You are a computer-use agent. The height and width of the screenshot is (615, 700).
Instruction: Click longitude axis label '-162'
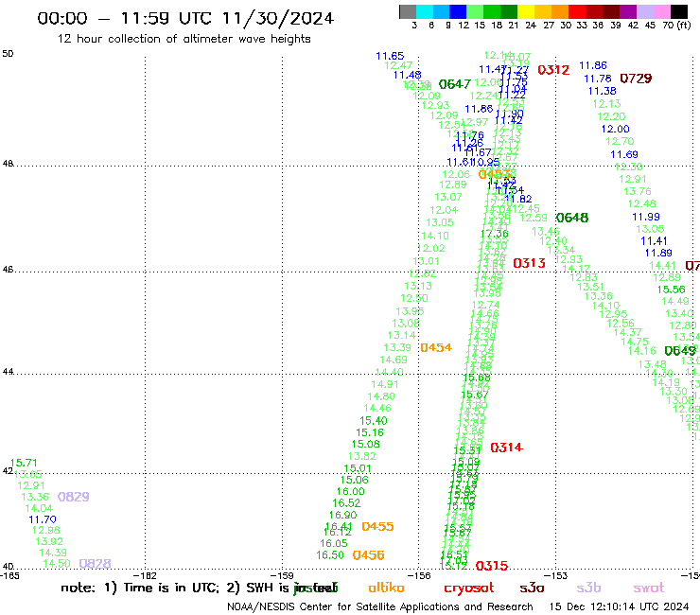[145, 576]
